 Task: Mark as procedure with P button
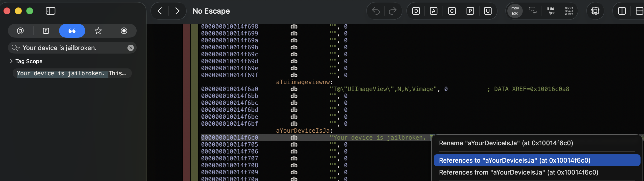470,11
